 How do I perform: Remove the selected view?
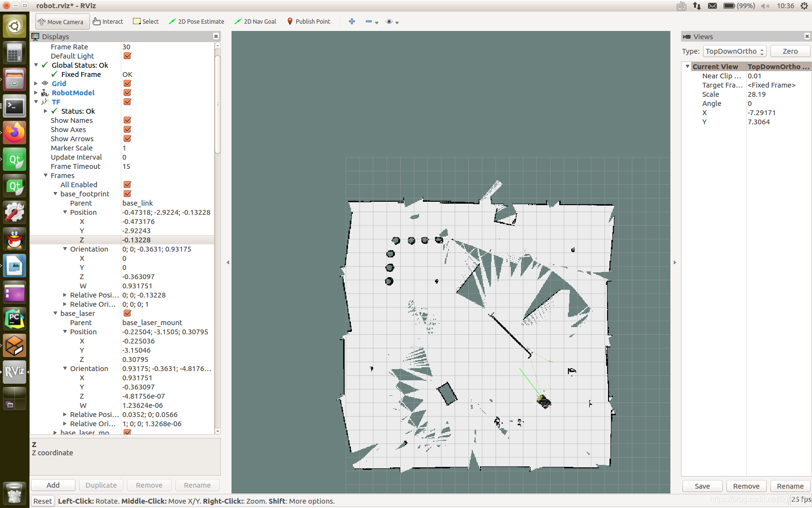746,486
